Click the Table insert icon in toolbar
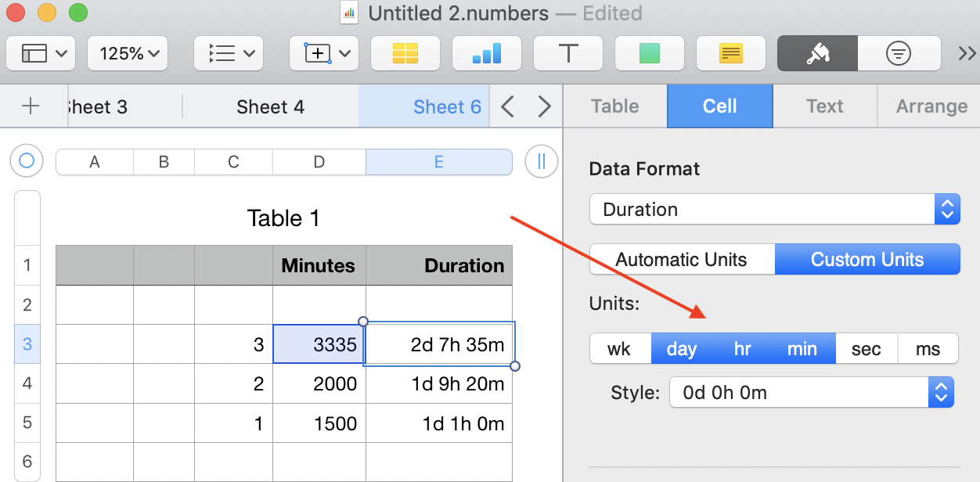980x482 pixels. coord(405,53)
